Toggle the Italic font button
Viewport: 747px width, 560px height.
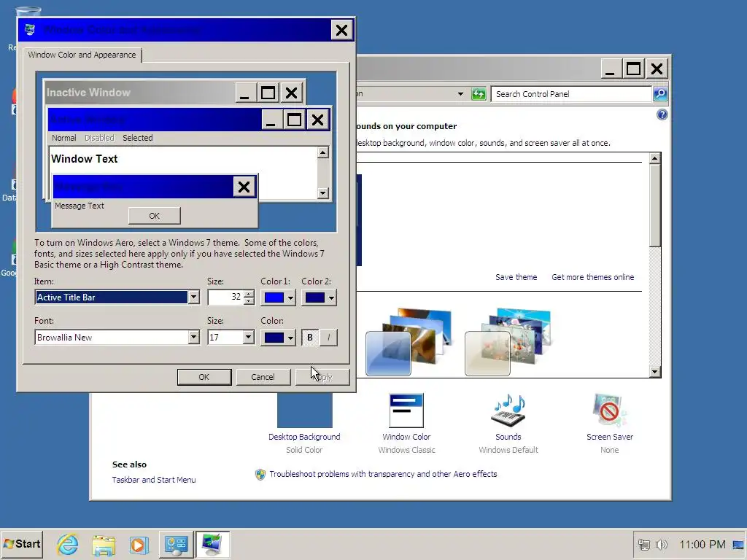[328, 338]
